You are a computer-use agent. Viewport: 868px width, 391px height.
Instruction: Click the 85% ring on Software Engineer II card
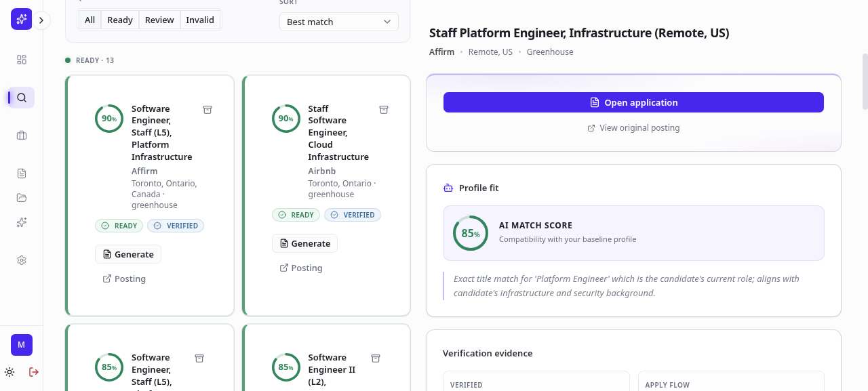[x=286, y=367]
